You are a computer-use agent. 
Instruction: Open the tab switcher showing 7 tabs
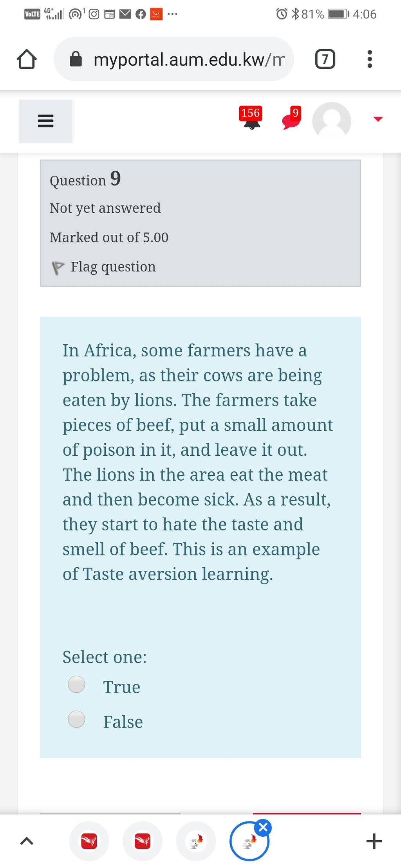click(x=325, y=59)
